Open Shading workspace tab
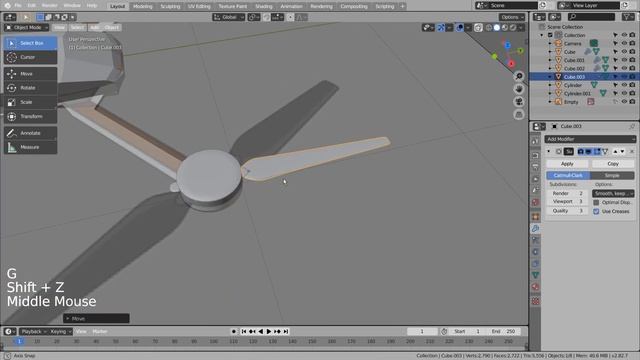 pos(264,6)
